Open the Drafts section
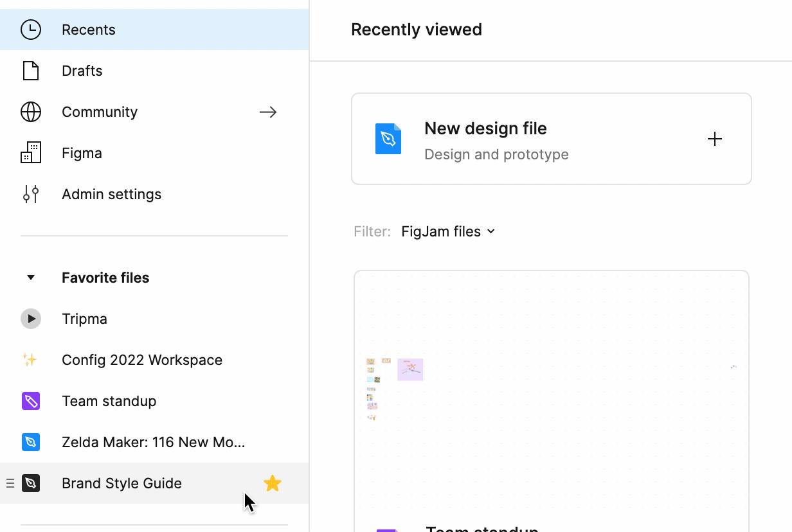This screenshot has width=792, height=532. pyautogui.click(x=82, y=71)
